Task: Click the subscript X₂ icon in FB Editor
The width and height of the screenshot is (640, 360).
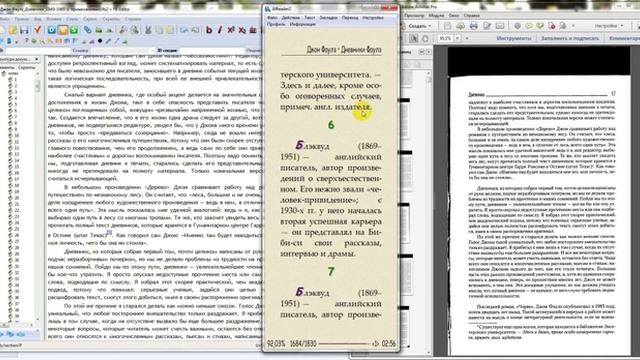Action: point(242,30)
